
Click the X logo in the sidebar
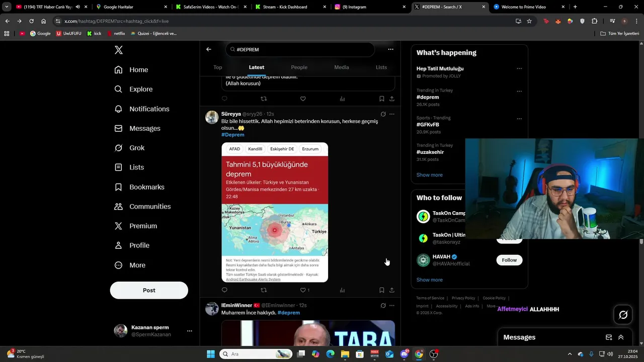[x=119, y=50]
